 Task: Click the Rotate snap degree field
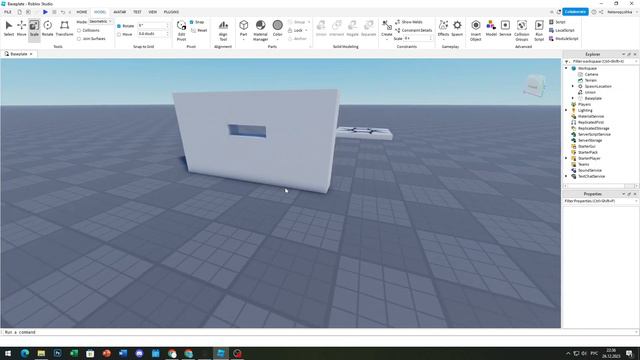coord(153,26)
